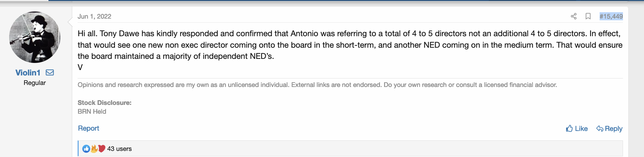
Task: Open Violin1's Charlie Chaplin avatar image
Action: (x=35, y=37)
